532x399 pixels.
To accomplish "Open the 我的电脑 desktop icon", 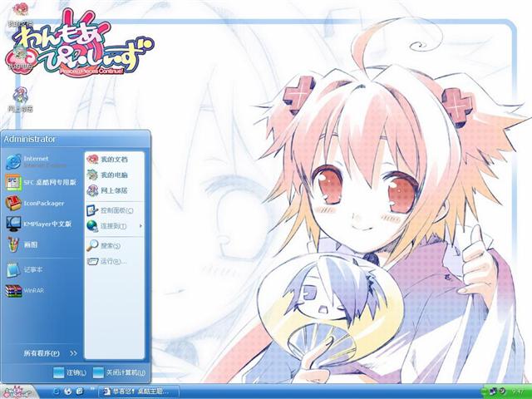I will [20, 57].
